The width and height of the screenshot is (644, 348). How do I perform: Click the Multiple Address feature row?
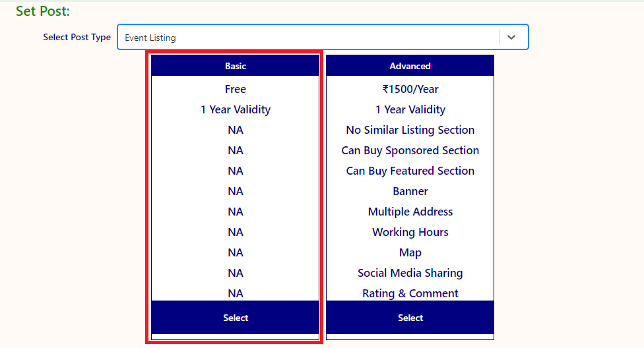tap(410, 212)
